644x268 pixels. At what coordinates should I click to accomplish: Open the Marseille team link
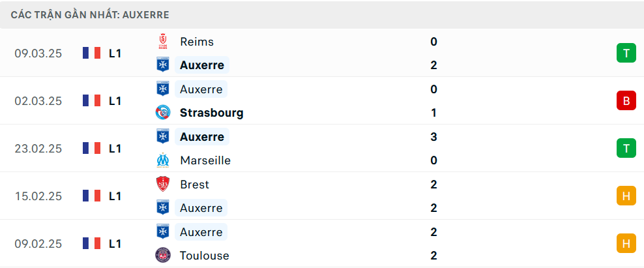[x=205, y=160]
